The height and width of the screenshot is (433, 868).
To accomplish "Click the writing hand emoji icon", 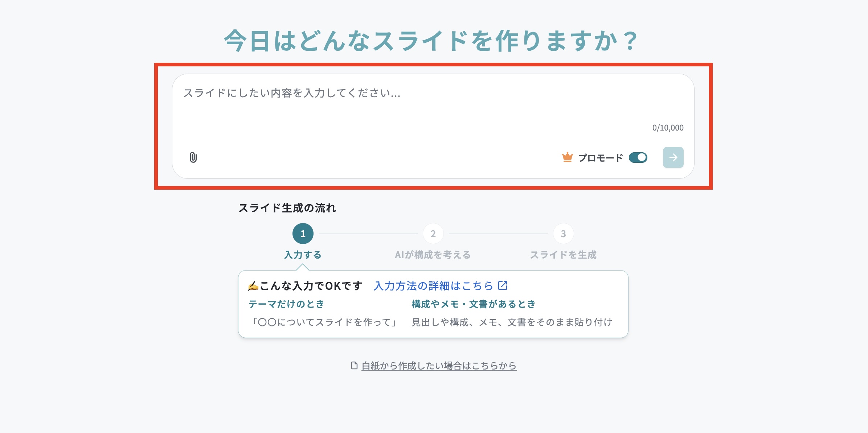I will (253, 286).
